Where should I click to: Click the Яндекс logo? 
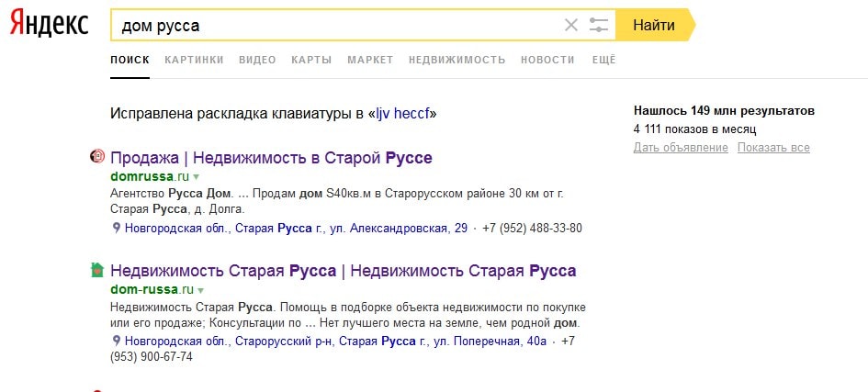(50, 26)
